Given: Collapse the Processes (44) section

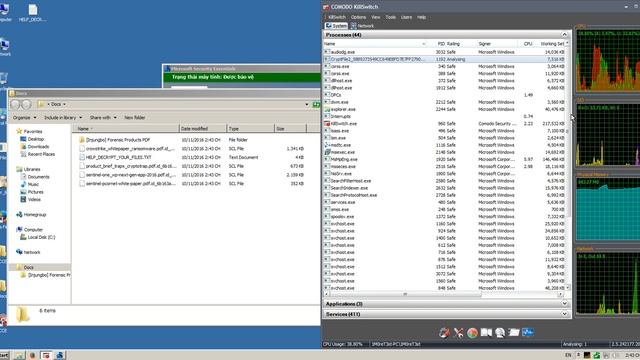Looking at the screenshot, I should 564,35.
